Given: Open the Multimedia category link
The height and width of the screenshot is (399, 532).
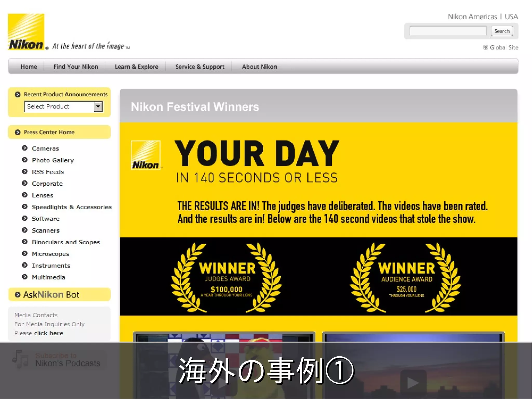Looking at the screenshot, I should pyautogui.click(x=49, y=277).
